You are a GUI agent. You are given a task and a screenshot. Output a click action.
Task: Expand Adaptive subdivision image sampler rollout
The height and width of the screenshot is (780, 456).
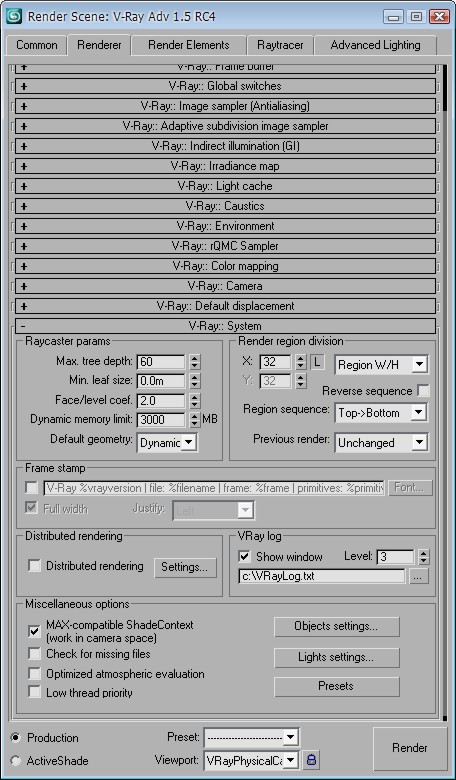pos(225,126)
